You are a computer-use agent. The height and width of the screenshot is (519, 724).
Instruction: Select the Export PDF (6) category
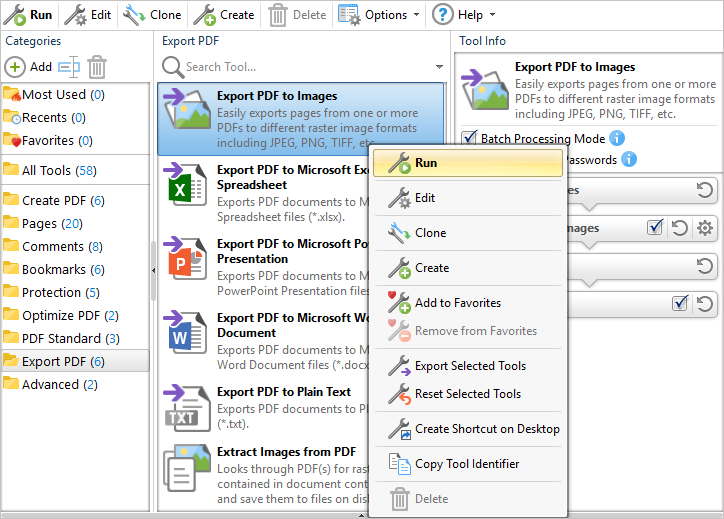(x=75, y=361)
